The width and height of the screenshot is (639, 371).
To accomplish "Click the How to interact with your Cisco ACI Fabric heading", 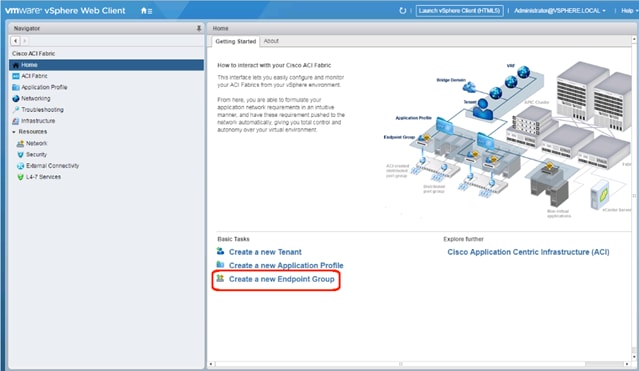I will tap(274, 65).
